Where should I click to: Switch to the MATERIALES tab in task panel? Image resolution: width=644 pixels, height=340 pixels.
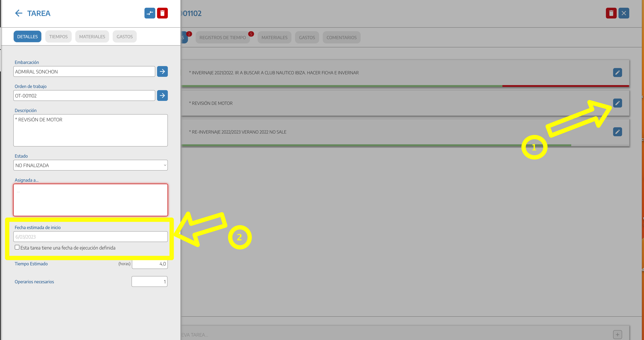(92, 37)
